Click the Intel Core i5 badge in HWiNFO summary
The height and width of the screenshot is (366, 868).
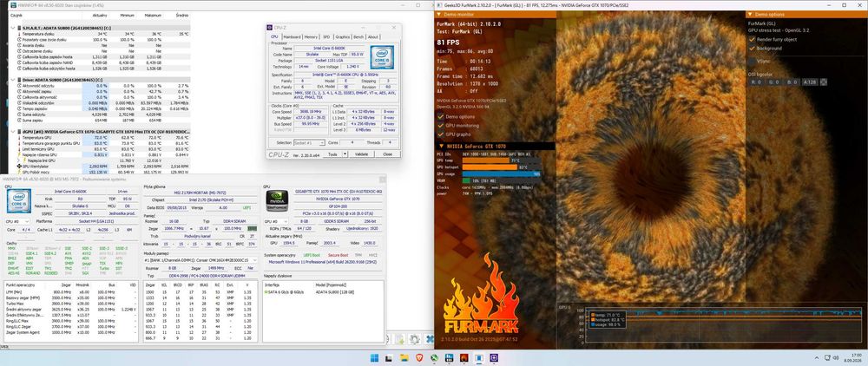pos(18,202)
